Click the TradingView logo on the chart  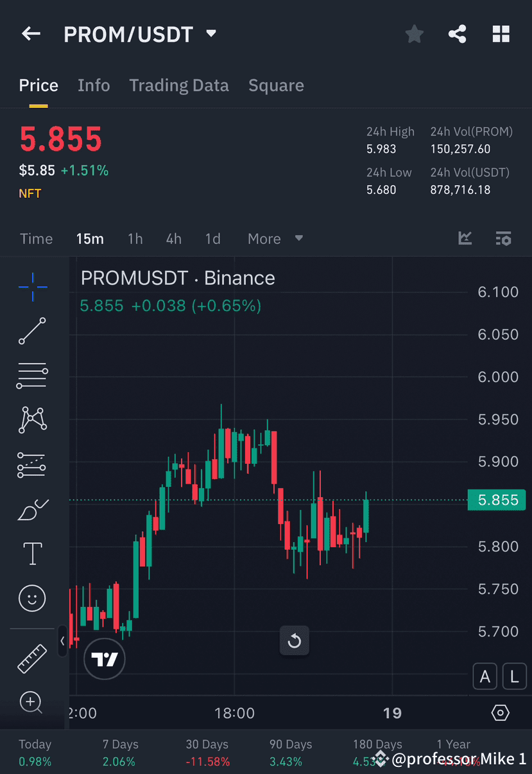(x=104, y=659)
